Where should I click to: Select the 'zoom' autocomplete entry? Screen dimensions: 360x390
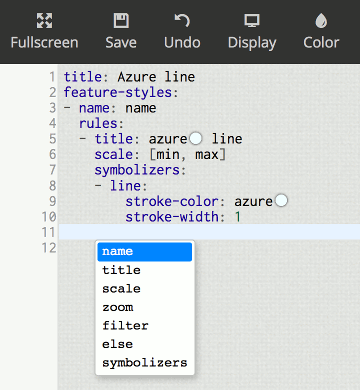pos(145,307)
